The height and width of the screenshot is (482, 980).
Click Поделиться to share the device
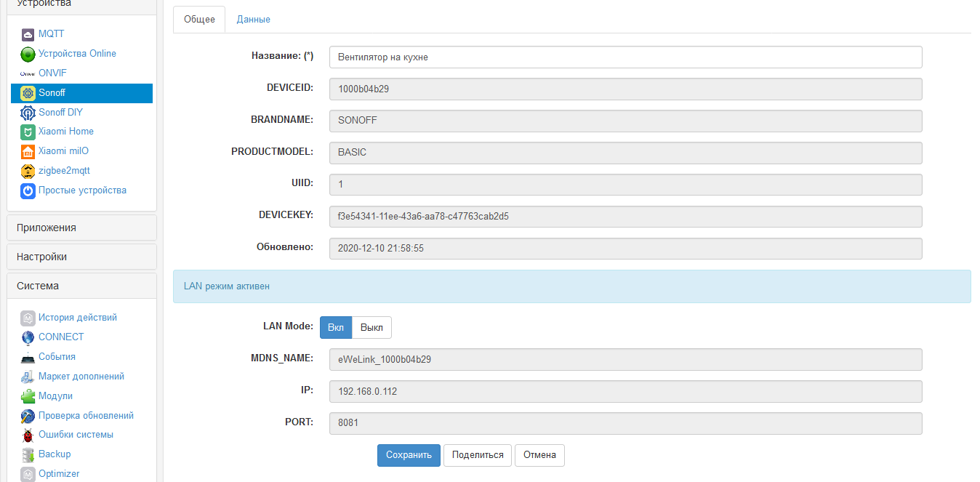point(477,455)
